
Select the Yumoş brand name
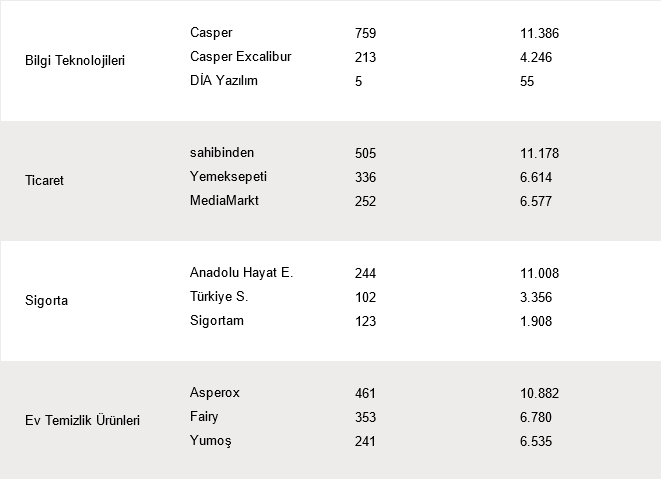pos(212,441)
